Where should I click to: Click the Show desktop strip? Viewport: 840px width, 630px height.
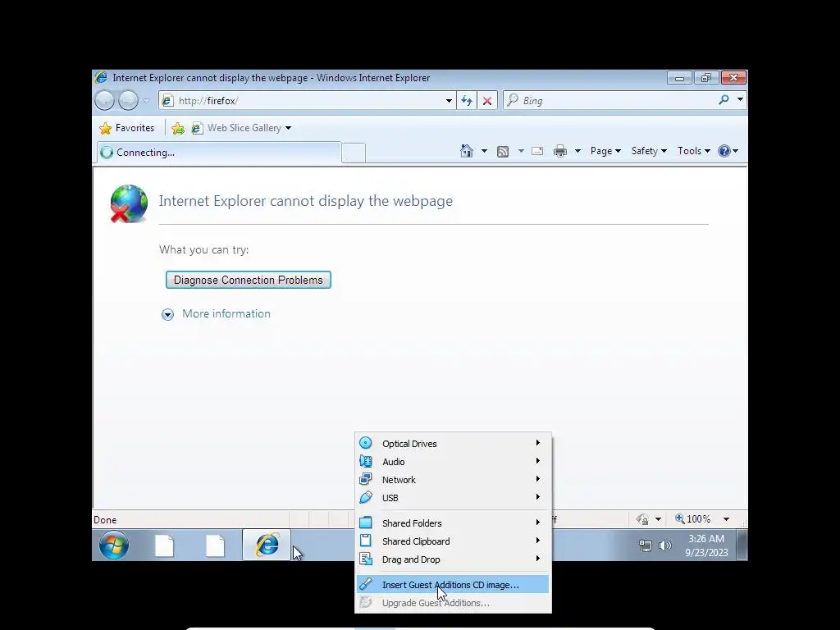(742, 546)
